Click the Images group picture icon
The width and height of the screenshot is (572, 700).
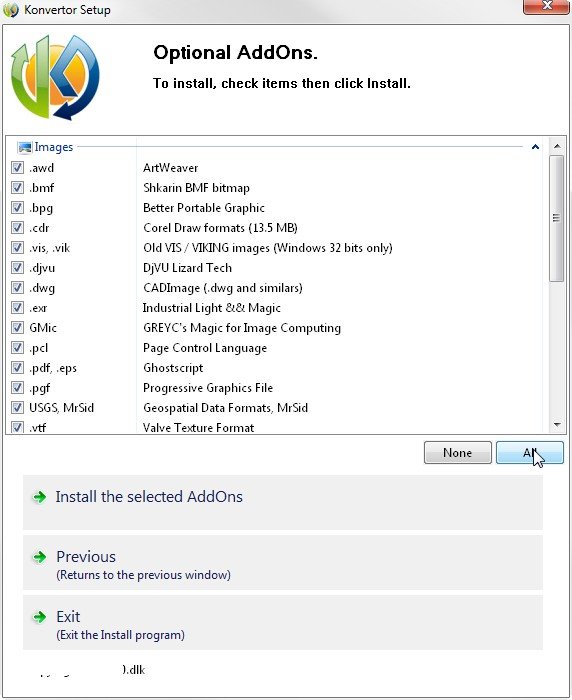[25, 147]
